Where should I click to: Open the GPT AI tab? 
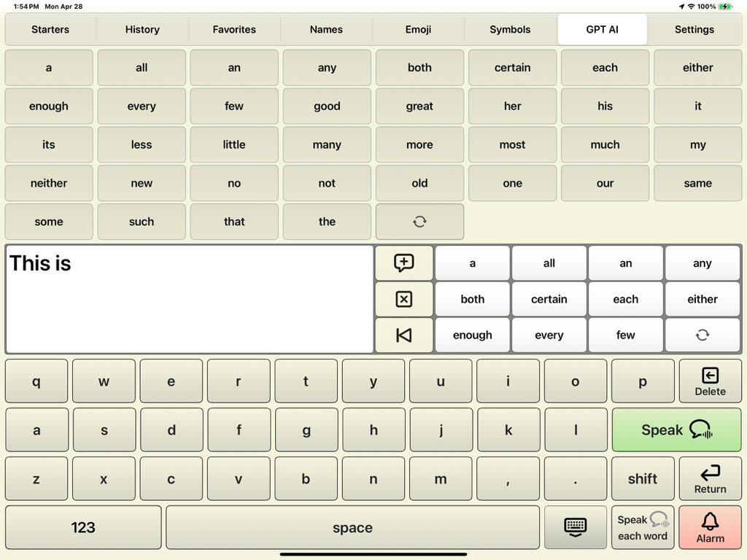point(602,30)
